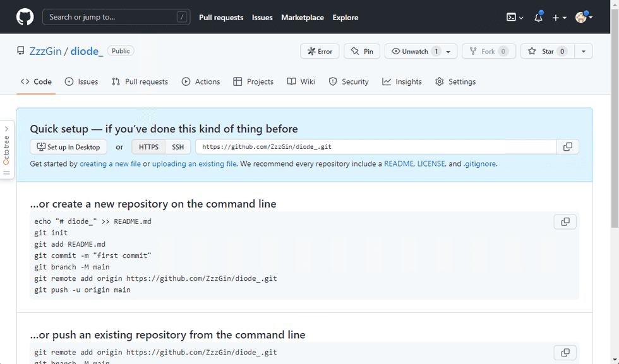
Task: Click the repository clone URL field
Action: click(376, 147)
